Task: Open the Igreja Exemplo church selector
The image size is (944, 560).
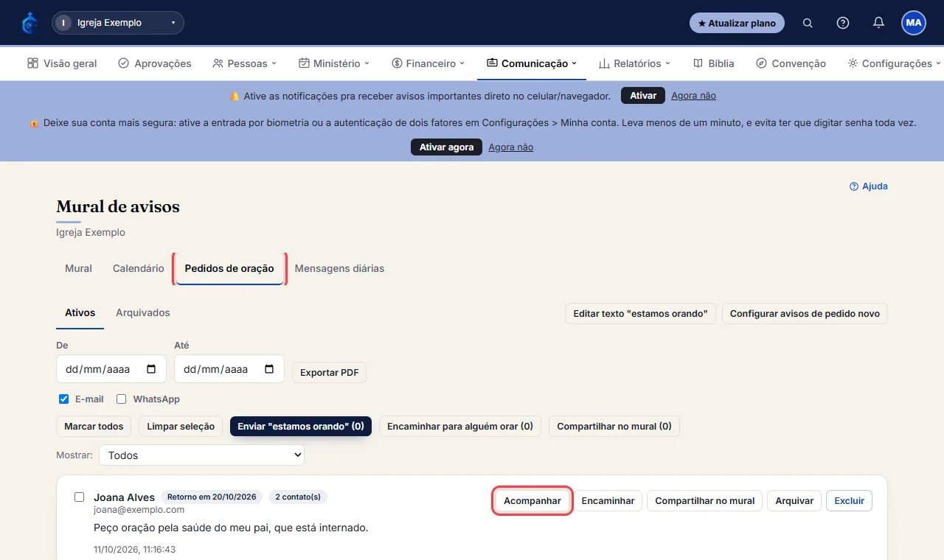Action: tap(118, 23)
